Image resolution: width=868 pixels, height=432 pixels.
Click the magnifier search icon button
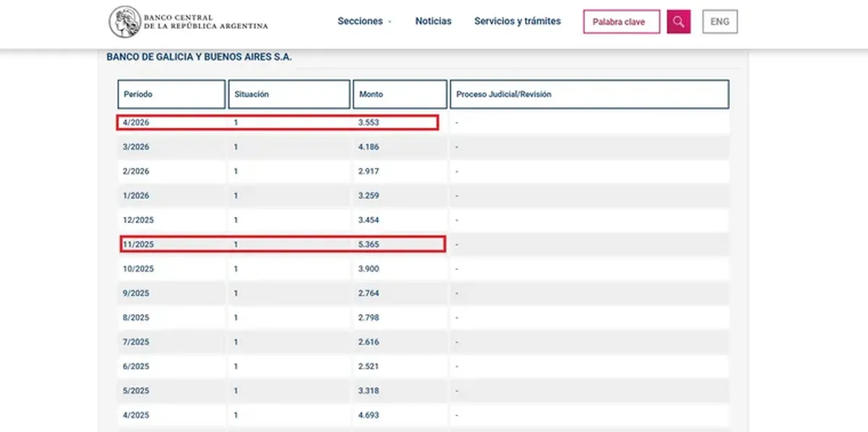pos(678,22)
